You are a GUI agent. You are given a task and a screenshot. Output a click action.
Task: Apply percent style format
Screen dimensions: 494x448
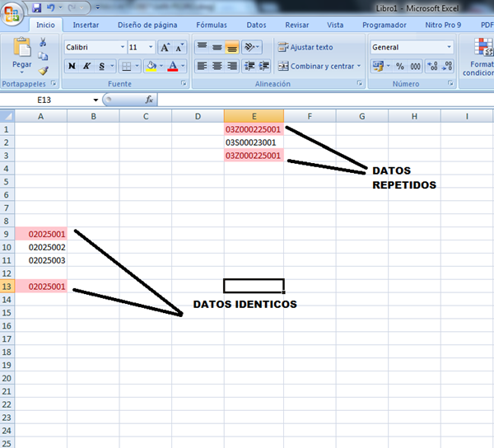tap(400, 66)
